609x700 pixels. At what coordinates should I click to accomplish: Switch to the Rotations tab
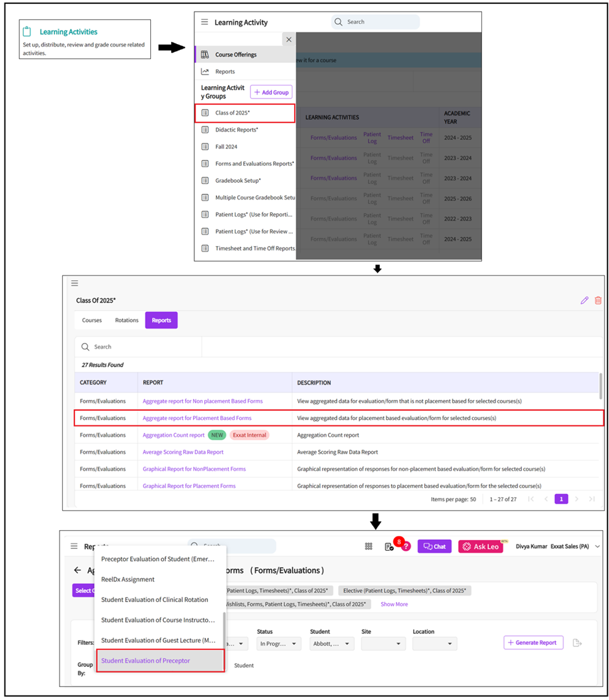point(126,320)
